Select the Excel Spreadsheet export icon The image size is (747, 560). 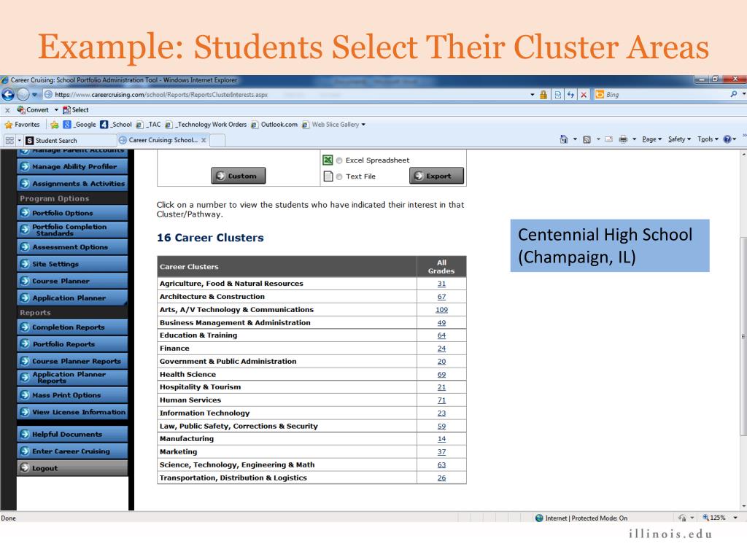(x=328, y=160)
